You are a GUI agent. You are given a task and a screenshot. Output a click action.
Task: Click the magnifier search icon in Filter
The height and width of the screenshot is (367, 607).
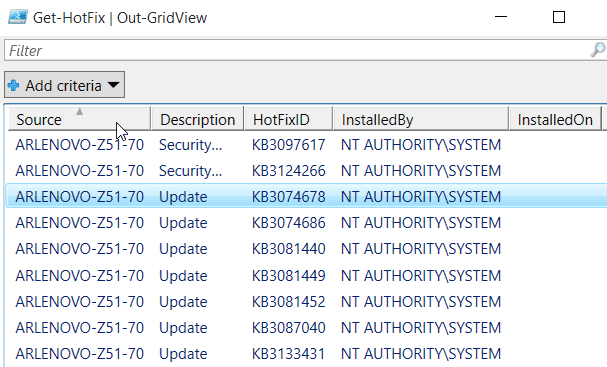598,50
